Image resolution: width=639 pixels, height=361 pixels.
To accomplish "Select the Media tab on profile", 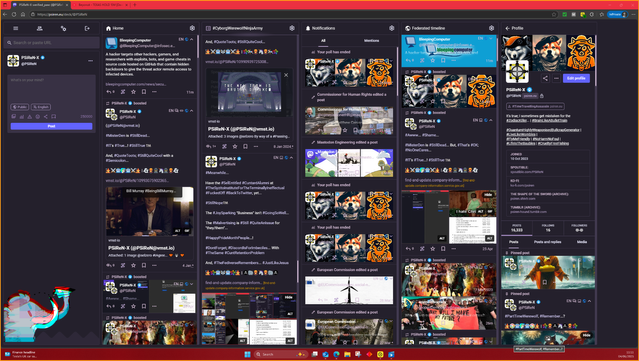I will [582, 242].
